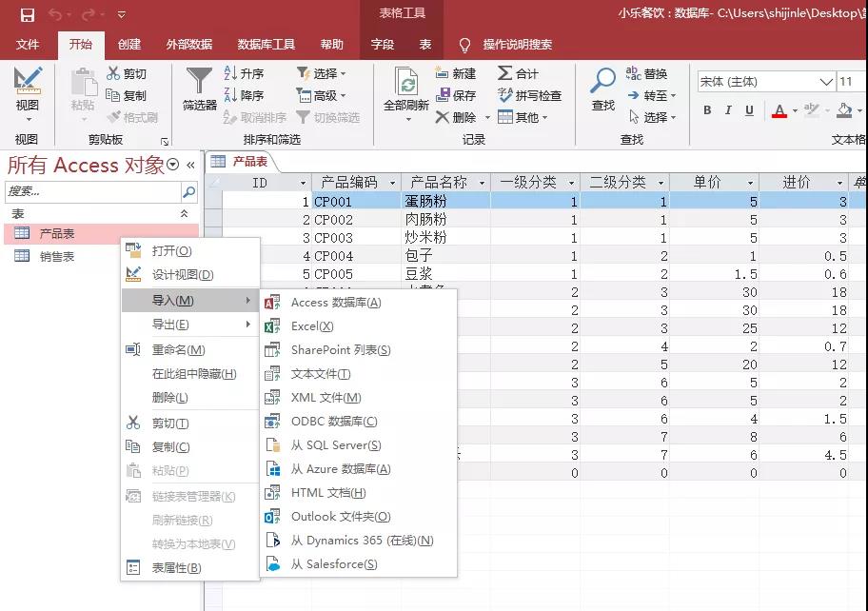Open 导出(E) submenu in context menu

pos(190,325)
